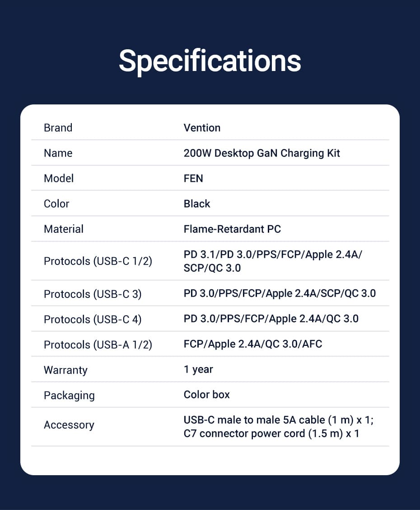The image size is (420, 510).
Task: Click the 200W Desktop GaN Charging Kit text
Action: click(261, 153)
